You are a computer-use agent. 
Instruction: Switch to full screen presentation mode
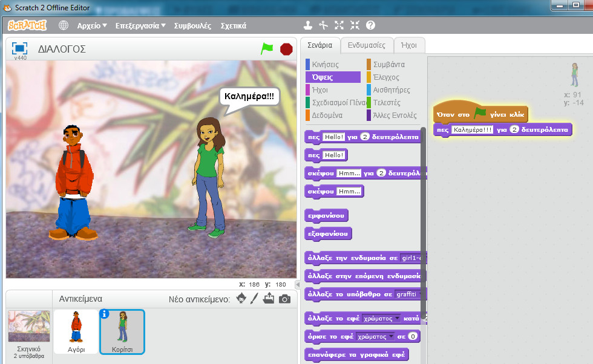(x=20, y=48)
